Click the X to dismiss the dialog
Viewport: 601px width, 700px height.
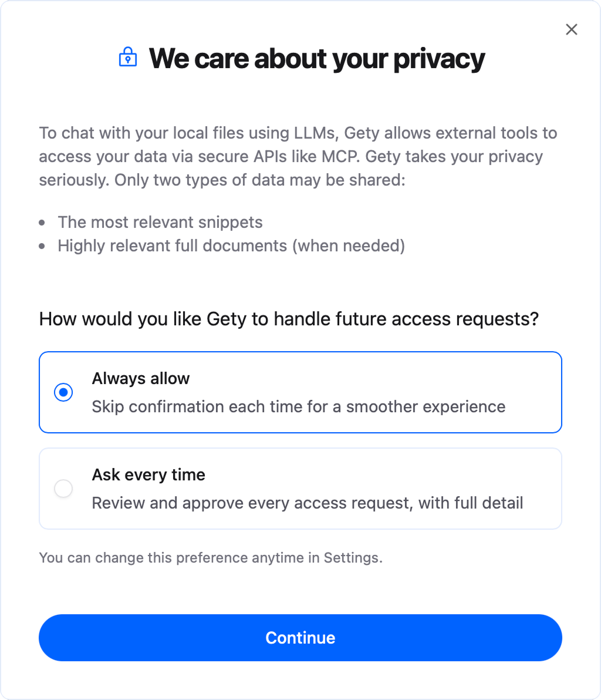click(x=572, y=29)
